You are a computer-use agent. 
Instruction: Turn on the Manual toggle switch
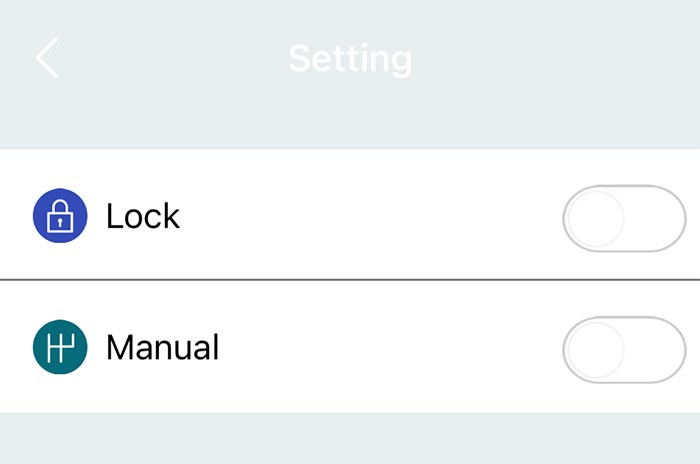[624, 349]
